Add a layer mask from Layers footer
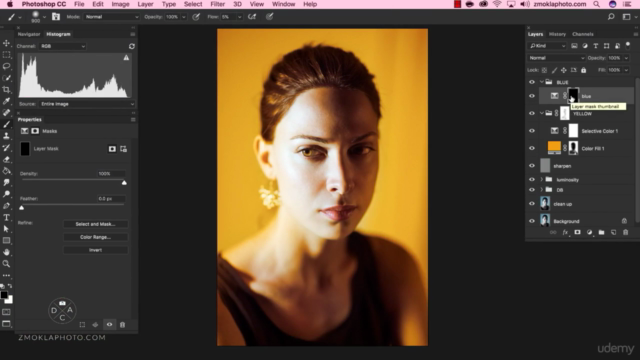 point(577,232)
